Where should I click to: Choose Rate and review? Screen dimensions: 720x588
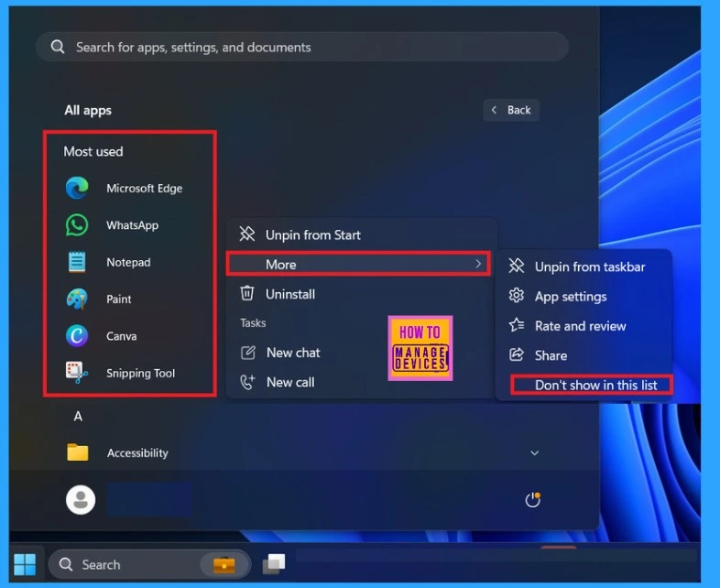pos(584,326)
